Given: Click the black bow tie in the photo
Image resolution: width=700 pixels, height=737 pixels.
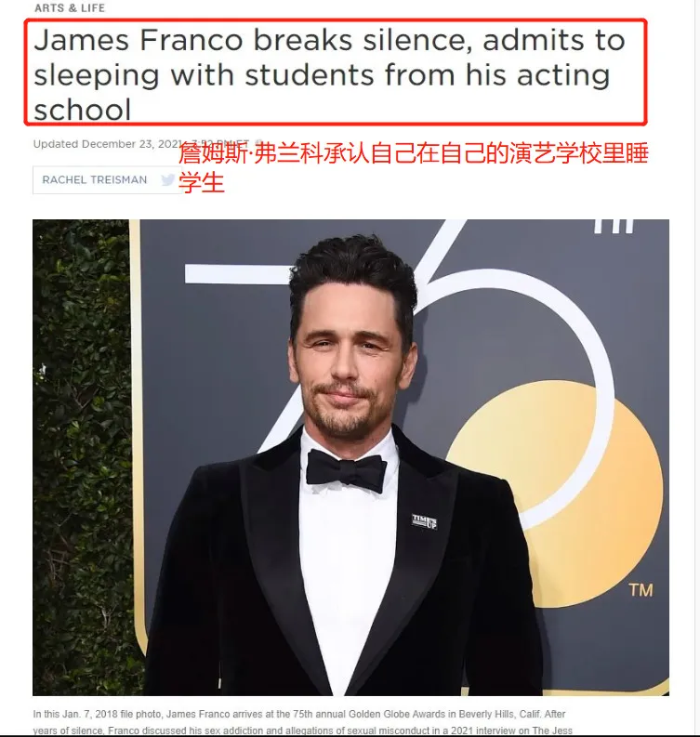Looking at the screenshot, I should pyautogui.click(x=347, y=470).
